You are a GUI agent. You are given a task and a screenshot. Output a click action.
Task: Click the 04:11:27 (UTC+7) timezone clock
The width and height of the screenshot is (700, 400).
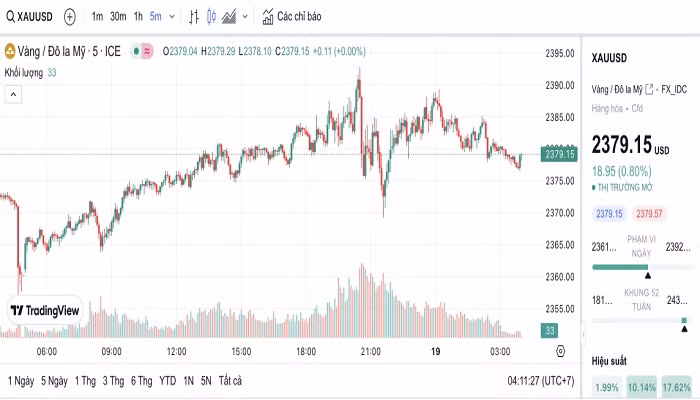541,381
